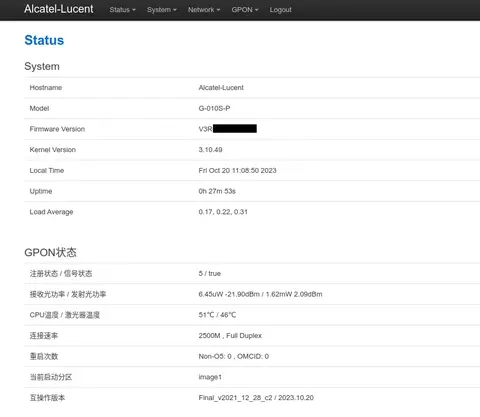This screenshot has height=417, width=480.
Task: Select uptime value 0h 27m 53s
Action: 217,191
